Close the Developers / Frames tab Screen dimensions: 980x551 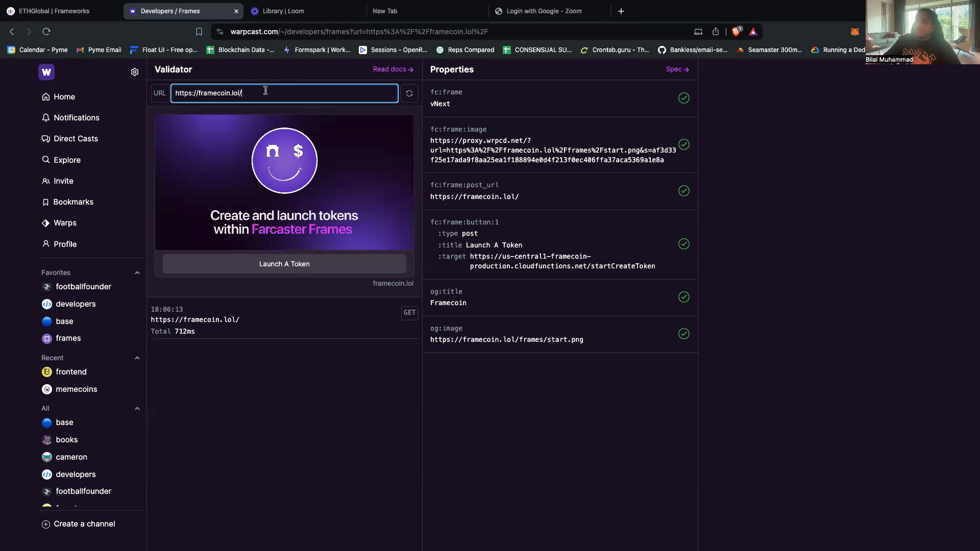click(x=236, y=11)
